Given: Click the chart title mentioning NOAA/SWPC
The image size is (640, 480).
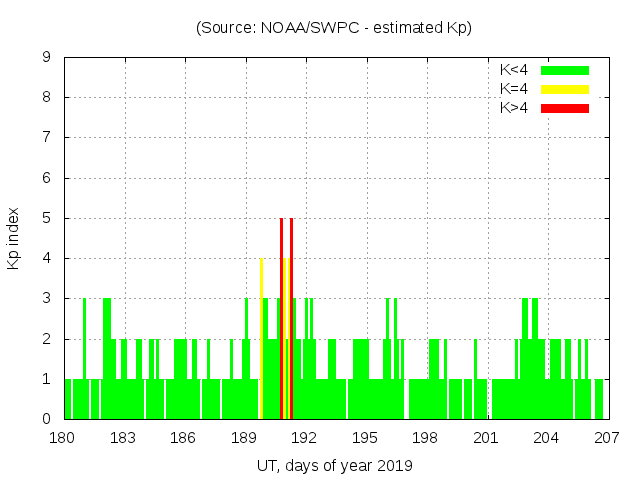Looking at the screenshot, I should click(x=334, y=28).
